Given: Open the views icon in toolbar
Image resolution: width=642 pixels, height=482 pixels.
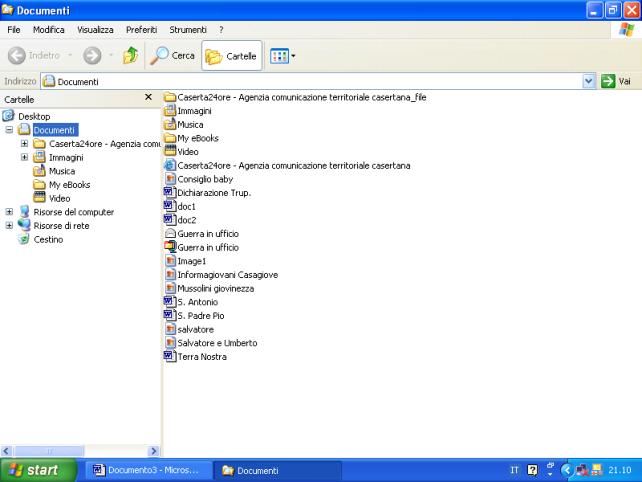Looking at the screenshot, I should click(x=280, y=56).
